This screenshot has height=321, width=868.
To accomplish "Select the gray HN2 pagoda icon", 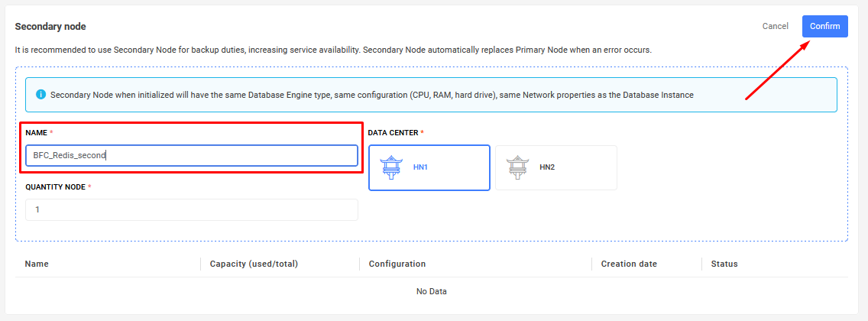I will click(x=517, y=167).
